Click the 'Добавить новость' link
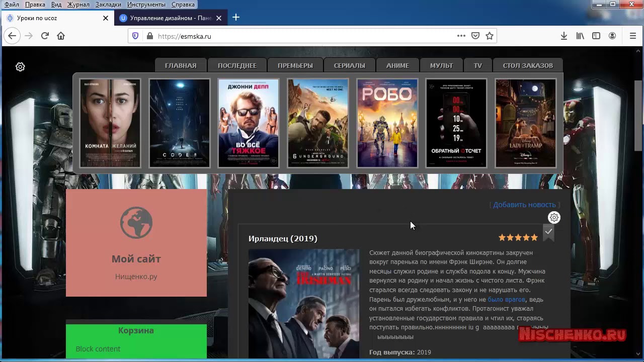The height and width of the screenshot is (362, 644). [524, 205]
